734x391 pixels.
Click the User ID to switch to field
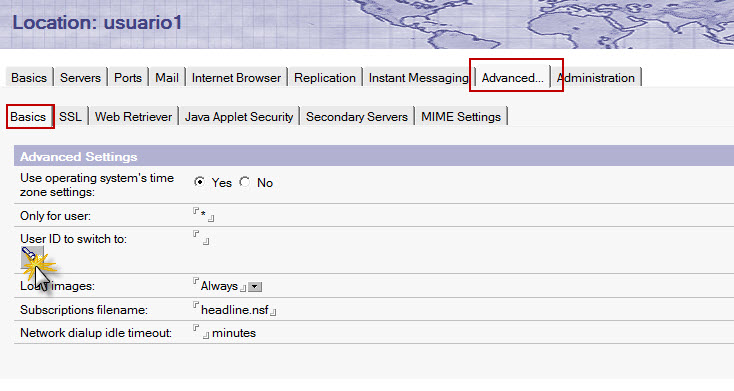pos(201,238)
